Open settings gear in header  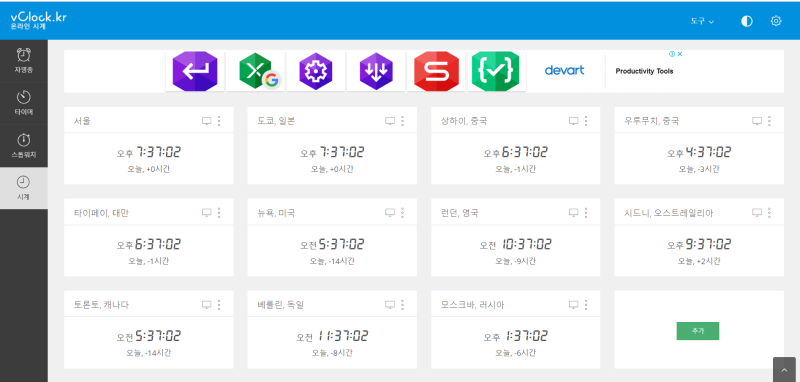776,21
